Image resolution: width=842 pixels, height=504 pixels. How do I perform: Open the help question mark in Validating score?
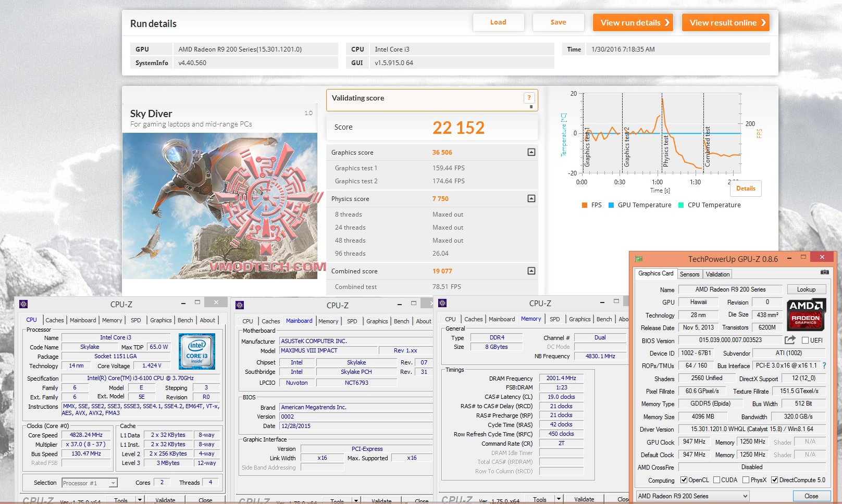click(x=529, y=97)
